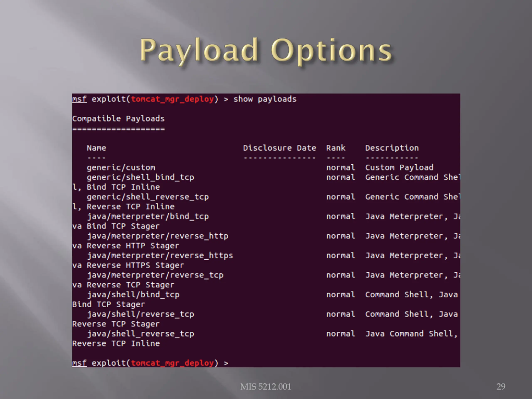The height and width of the screenshot is (399, 532).
Task: Select the generic/custom payload name
Action: point(121,167)
